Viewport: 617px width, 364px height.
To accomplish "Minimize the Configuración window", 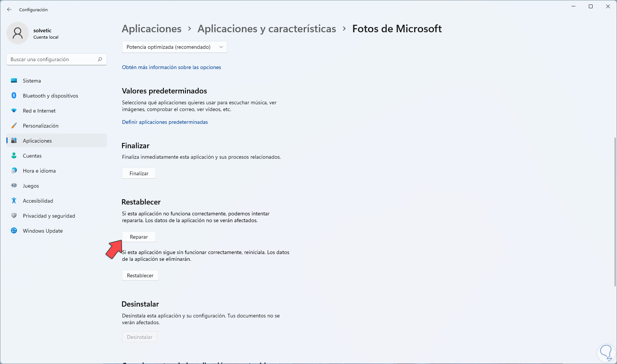I will 573,6.
